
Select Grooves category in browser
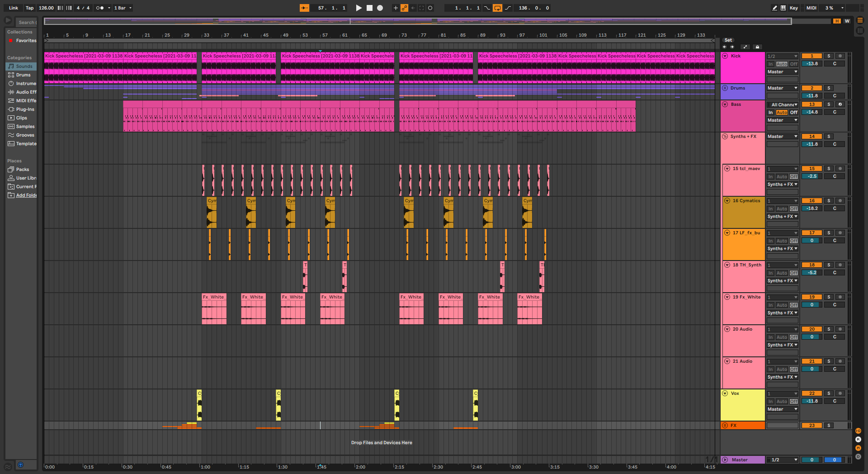point(21,135)
